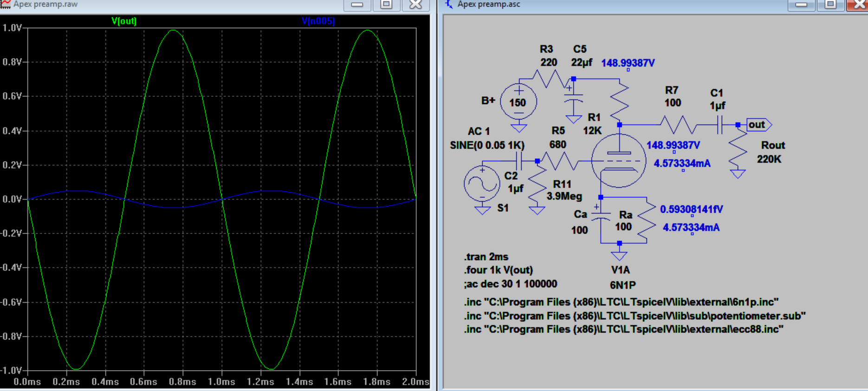The width and height of the screenshot is (868, 391).
Task: Maximize the Apex preamp.asc schematic window
Action: [x=830, y=5]
